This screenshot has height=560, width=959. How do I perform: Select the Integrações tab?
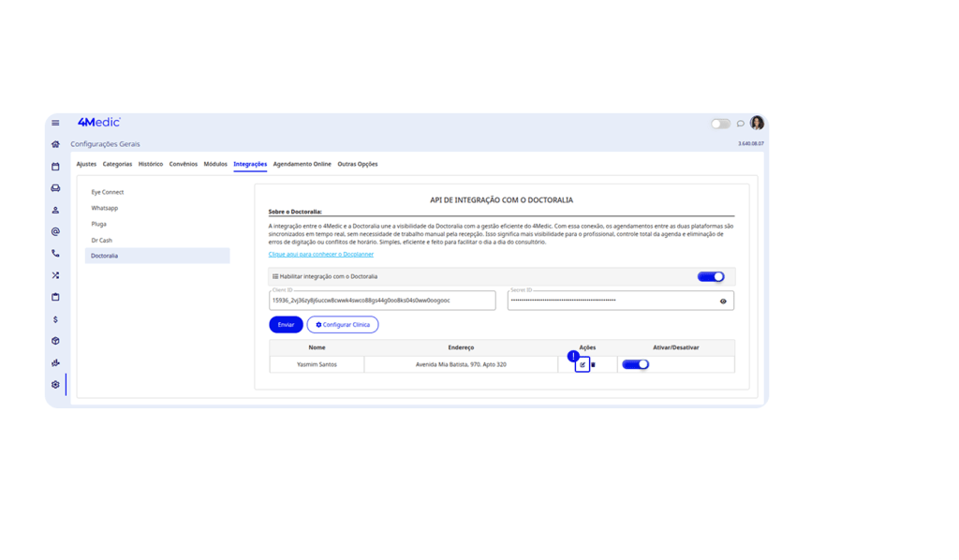(x=250, y=164)
